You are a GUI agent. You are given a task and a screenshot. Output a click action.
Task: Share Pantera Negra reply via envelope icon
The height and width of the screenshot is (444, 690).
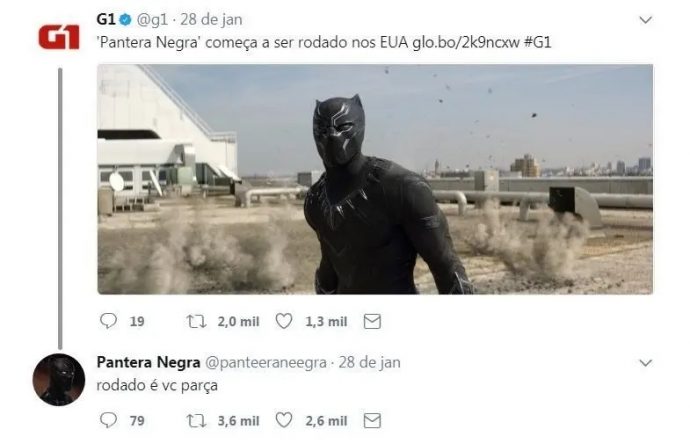click(372, 421)
